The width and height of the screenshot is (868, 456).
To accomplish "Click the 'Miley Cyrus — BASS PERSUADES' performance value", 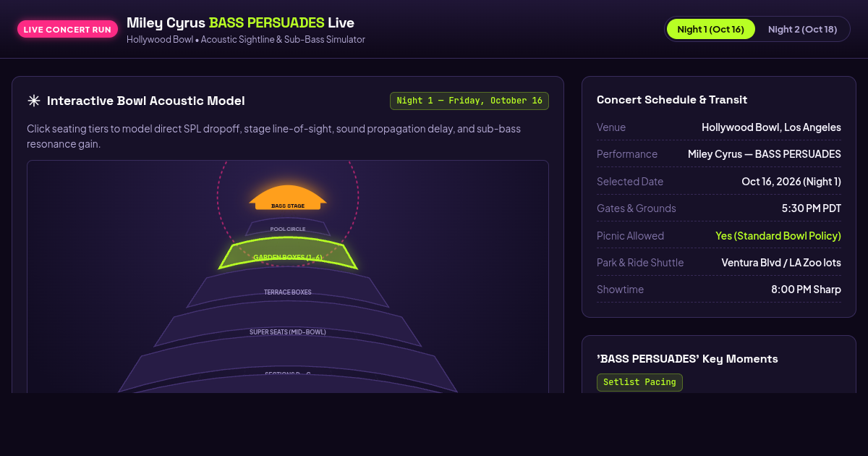I will [x=765, y=154].
